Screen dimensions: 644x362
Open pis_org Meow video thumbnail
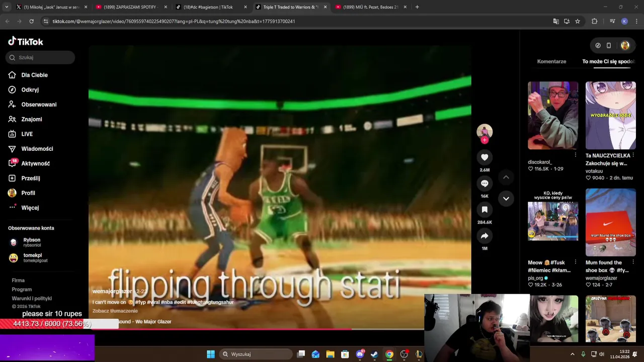[x=553, y=222]
